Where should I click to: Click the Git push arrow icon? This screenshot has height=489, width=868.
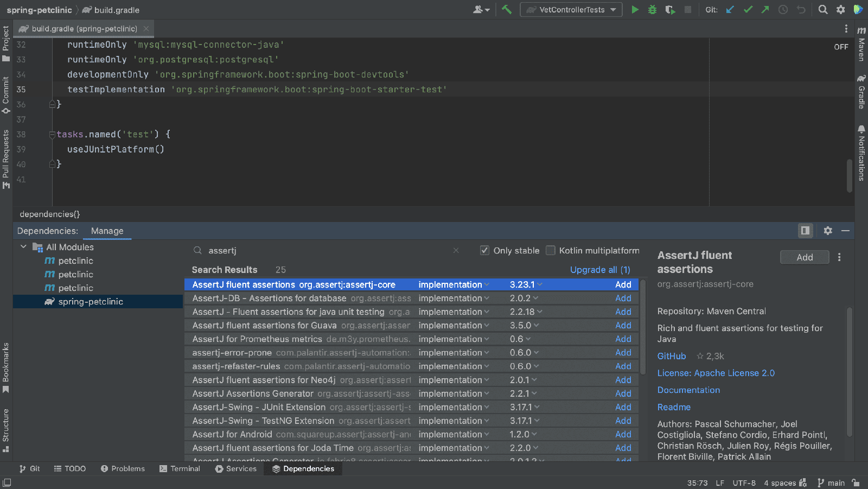tap(765, 9)
